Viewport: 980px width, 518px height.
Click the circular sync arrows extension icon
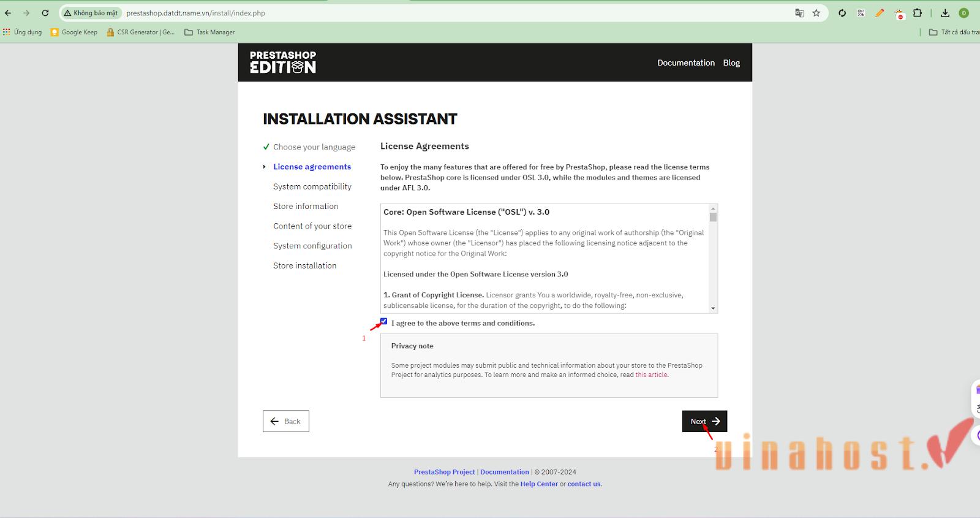(842, 13)
